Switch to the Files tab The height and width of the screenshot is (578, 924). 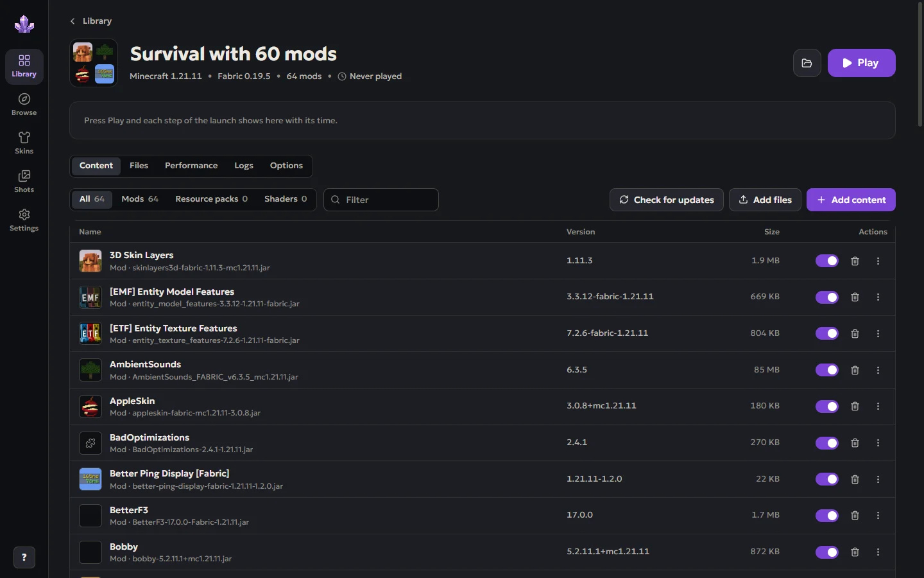(139, 166)
